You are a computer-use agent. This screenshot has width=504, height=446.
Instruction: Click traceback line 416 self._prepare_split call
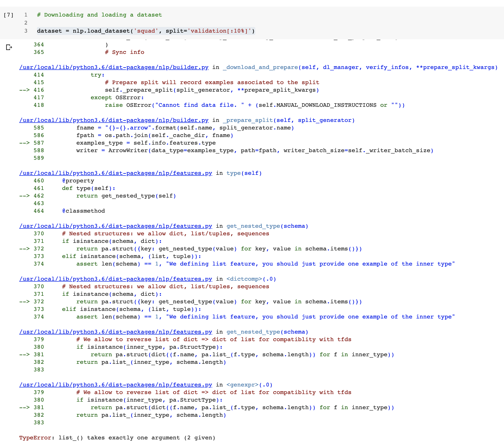[212, 90]
